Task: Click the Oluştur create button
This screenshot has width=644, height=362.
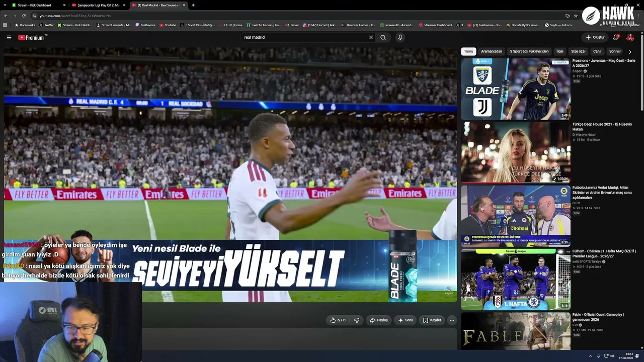Action: pos(595,37)
